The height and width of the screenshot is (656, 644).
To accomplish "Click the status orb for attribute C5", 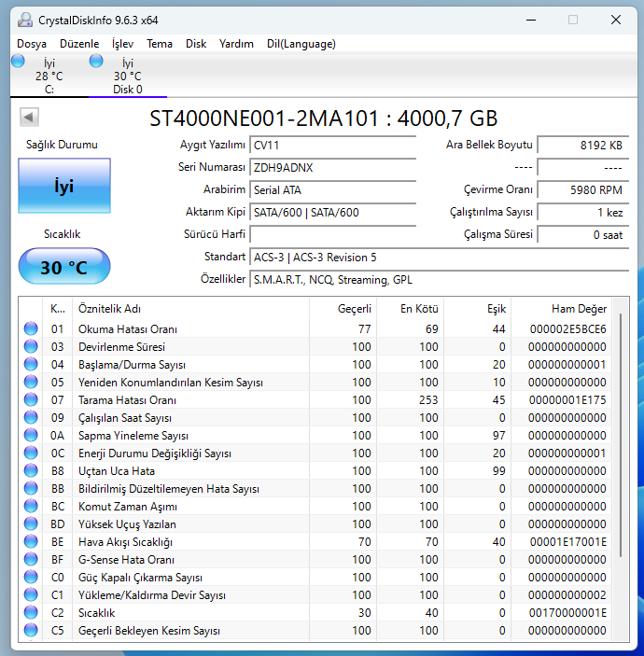I will point(31,630).
